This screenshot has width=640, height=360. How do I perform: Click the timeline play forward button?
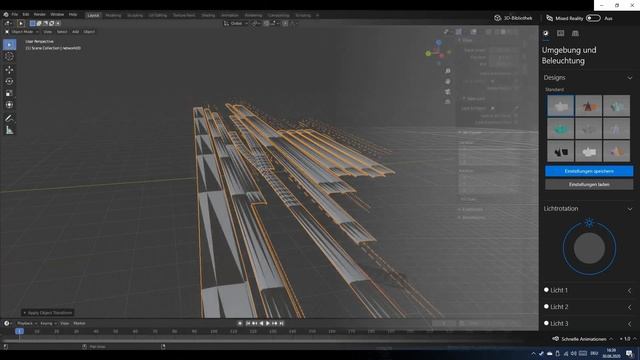coord(268,323)
